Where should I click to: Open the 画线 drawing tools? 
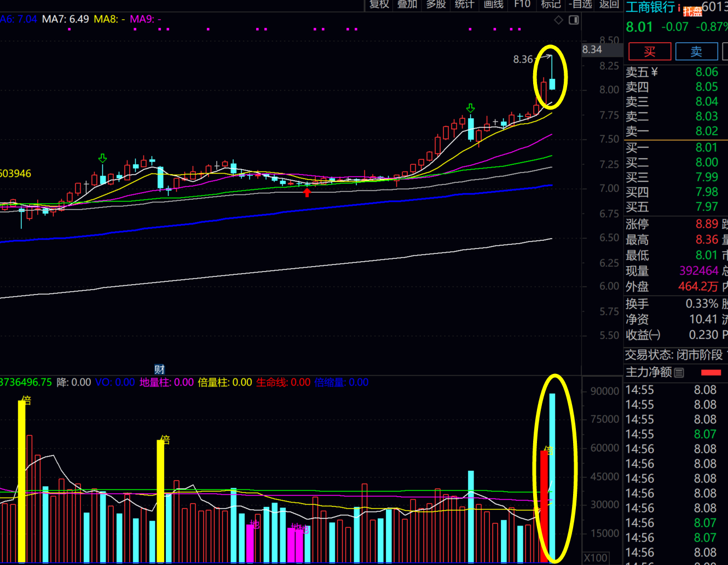pos(493,4)
